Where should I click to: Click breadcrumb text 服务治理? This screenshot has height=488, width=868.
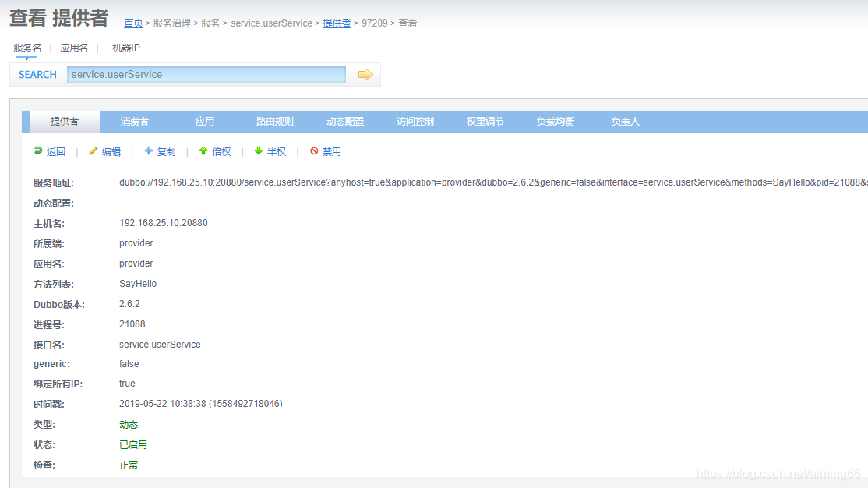click(x=171, y=23)
